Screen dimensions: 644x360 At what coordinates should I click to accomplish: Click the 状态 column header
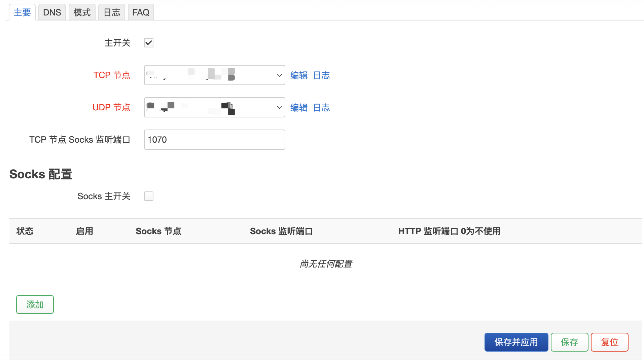tap(25, 231)
